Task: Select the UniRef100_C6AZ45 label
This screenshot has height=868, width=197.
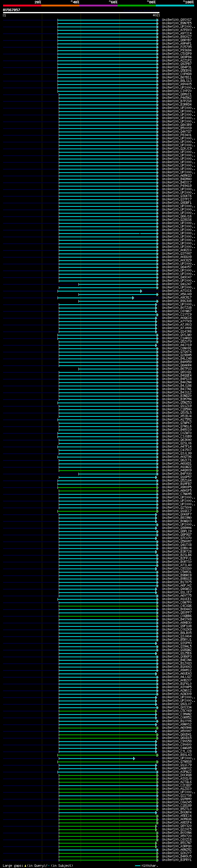Action: (177, 802)
